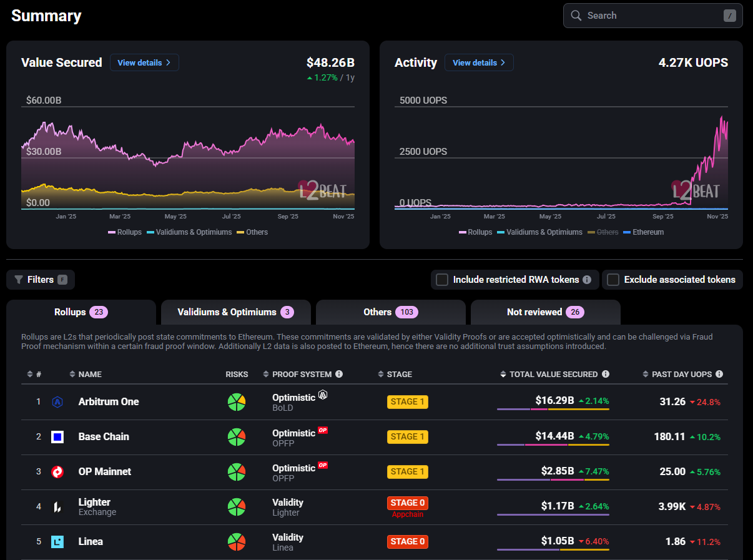This screenshot has height=560, width=753.
Task: Open Total Value Secured info icon
Action: click(x=606, y=374)
